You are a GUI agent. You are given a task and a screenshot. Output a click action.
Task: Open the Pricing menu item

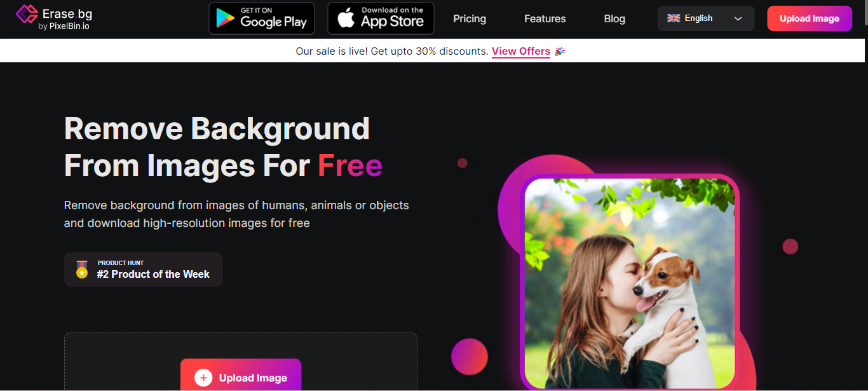pyautogui.click(x=470, y=19)
